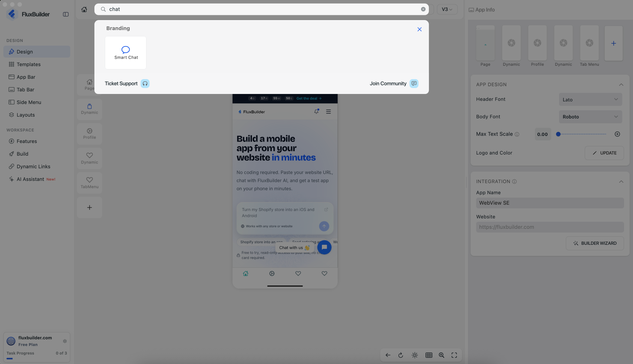Click the notification bell in preview
Viewport: 633px width, 364px height.
[x=317, y=111]
